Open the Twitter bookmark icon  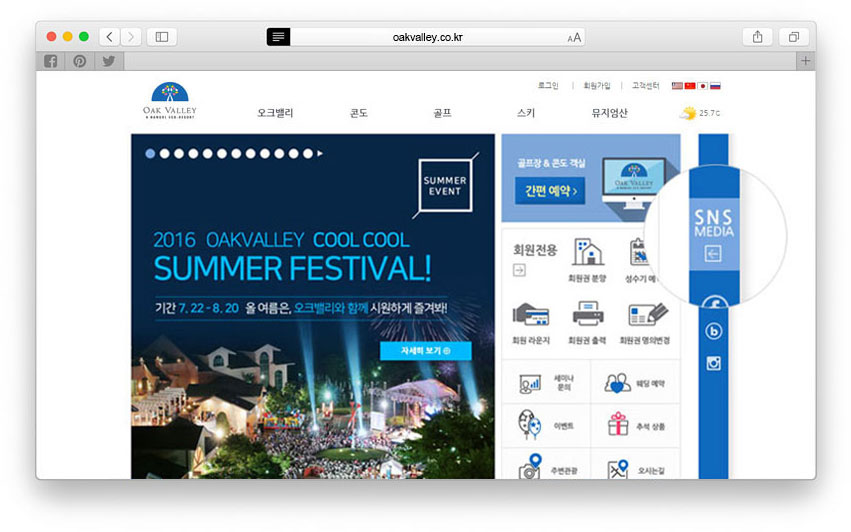108,61
